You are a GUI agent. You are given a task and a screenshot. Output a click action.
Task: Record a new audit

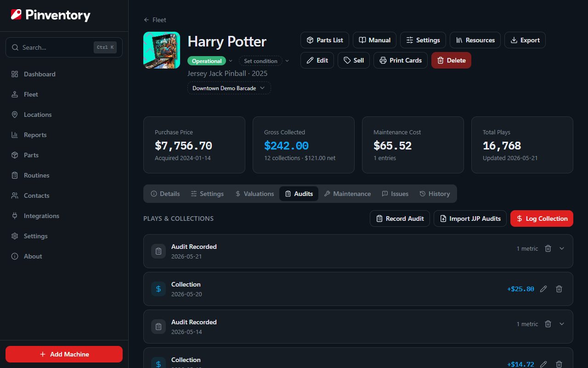(400, 218)
